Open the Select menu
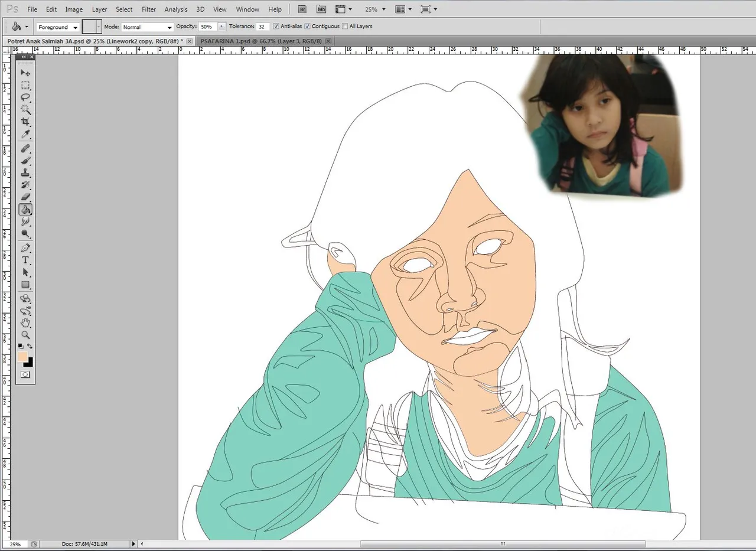The image size is (756, 551). pyautogui.click(x=124, y=9)
